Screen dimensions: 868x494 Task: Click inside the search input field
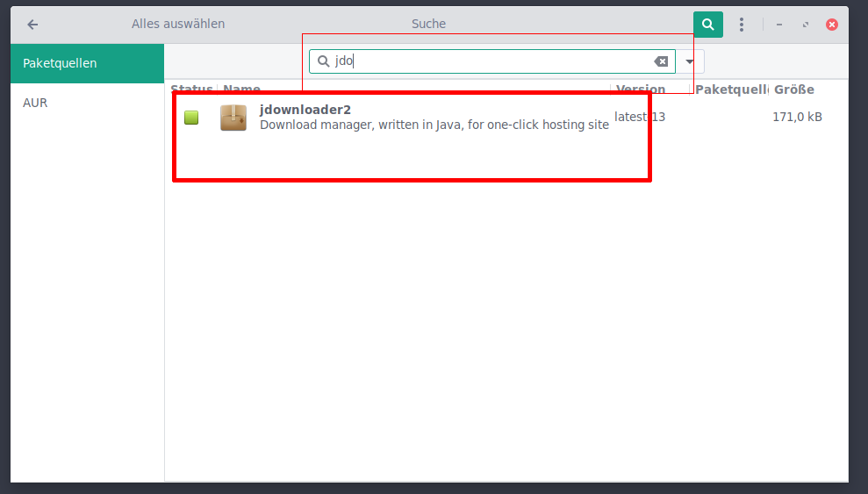coord(492,61)
